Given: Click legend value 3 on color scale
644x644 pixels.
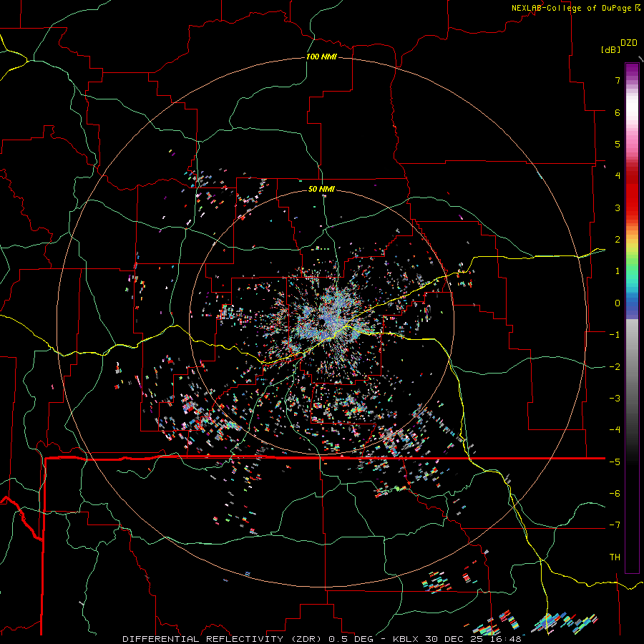Looking at the screenshot, I should tap(618, 208).
